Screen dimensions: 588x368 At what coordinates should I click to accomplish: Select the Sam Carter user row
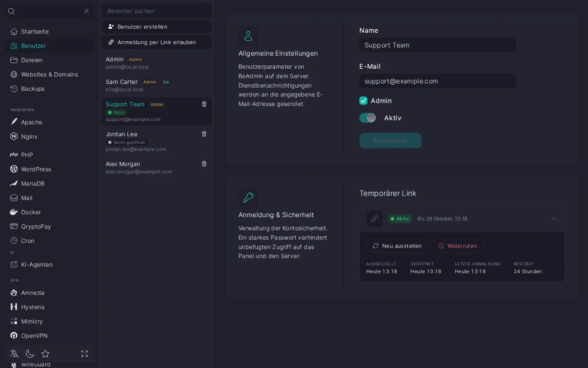point(157,85)
